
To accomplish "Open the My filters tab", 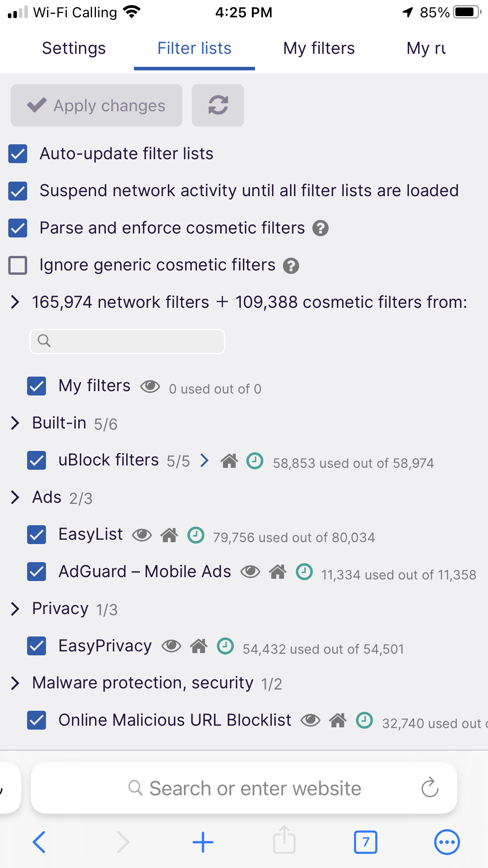I will [319, 48].
